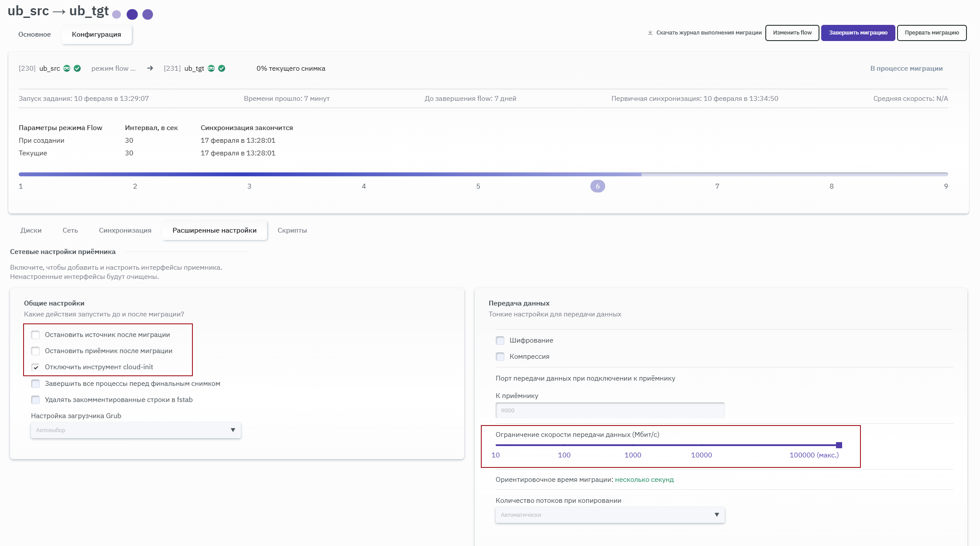Click the download icon before 'Скачать журнал'
Screen dimensions: 980x546
pos(650,33)
